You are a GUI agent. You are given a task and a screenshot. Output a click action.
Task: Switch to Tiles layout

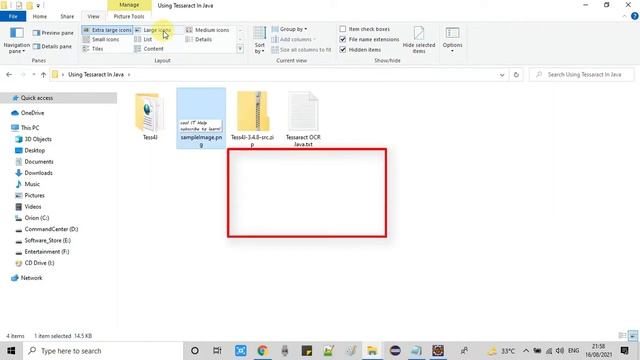point(93,49)
